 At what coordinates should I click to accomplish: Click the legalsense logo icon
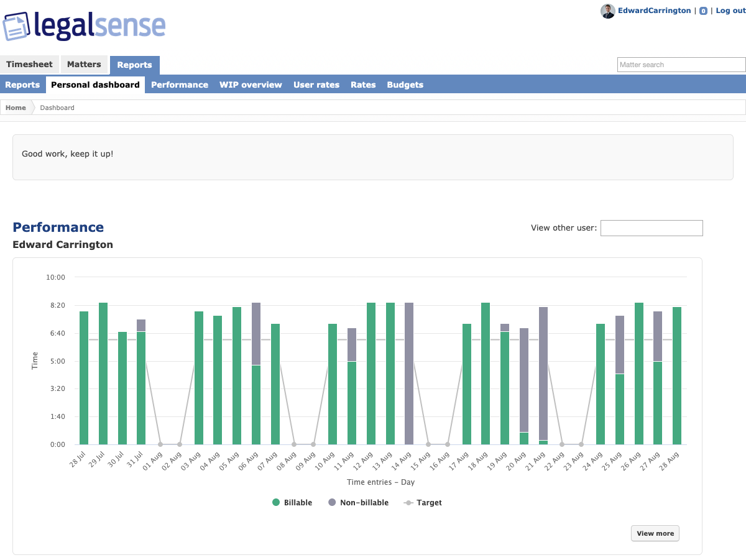17,26
